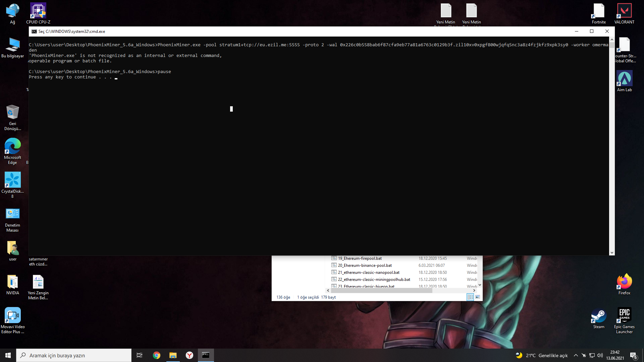
Task: Show hidden system tray icons
Action: tap(576, 355)
